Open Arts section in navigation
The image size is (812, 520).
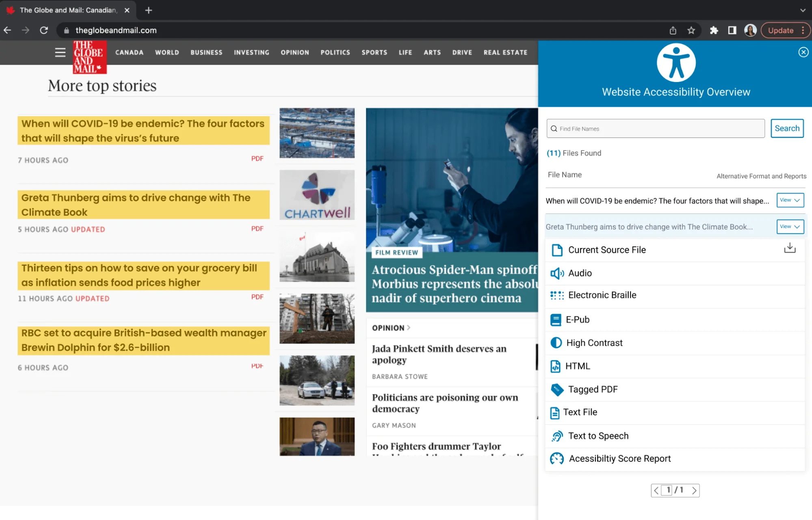tap(432, 52)
